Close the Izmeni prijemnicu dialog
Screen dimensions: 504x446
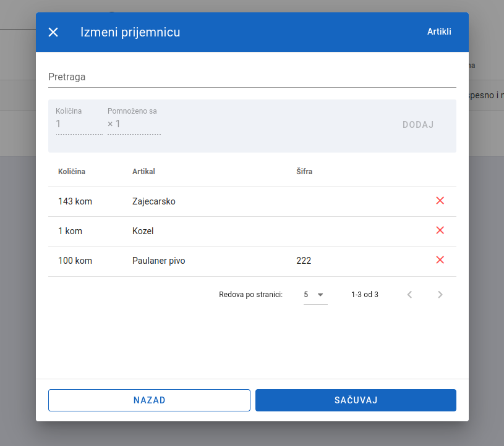(53, 32)
